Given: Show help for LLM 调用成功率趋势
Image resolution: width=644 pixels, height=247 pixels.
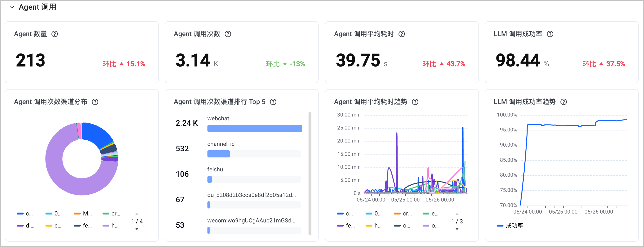Looking at the screenshot, I should click(564, 102).
